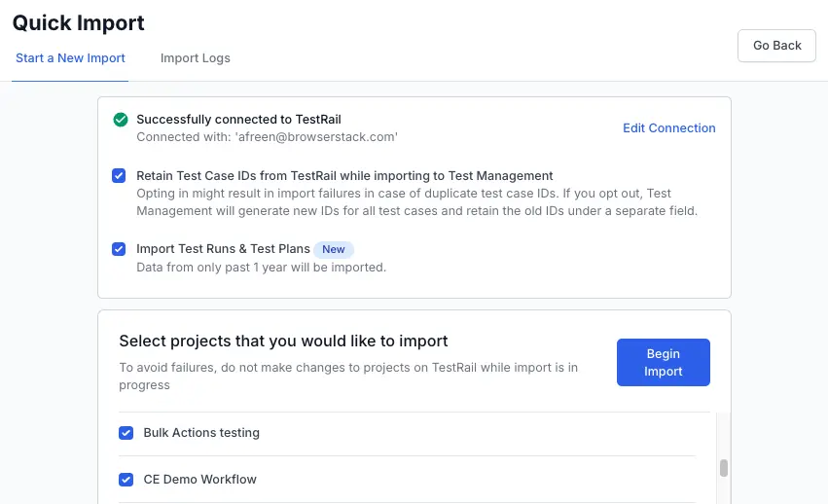Click the blue New badge
The width and height of the screenshot is (828, 504).
click(x=334, y=249)
